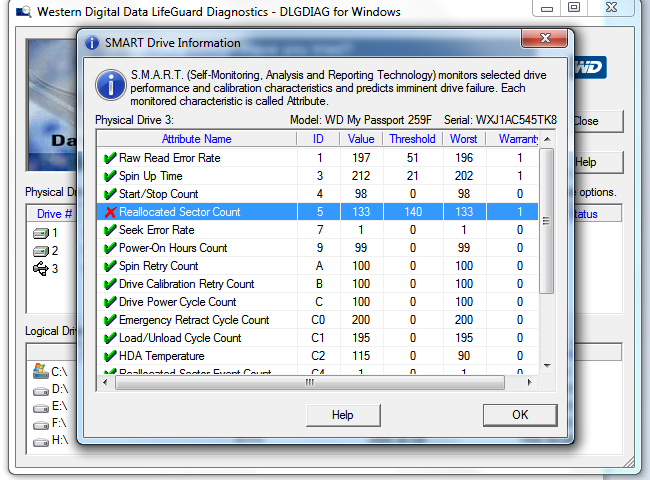Image resolution: width=650 pixels, height=480 pixels.
Task: Click green check icon for Raw Read Error Rate
Action: coord(110,158)
